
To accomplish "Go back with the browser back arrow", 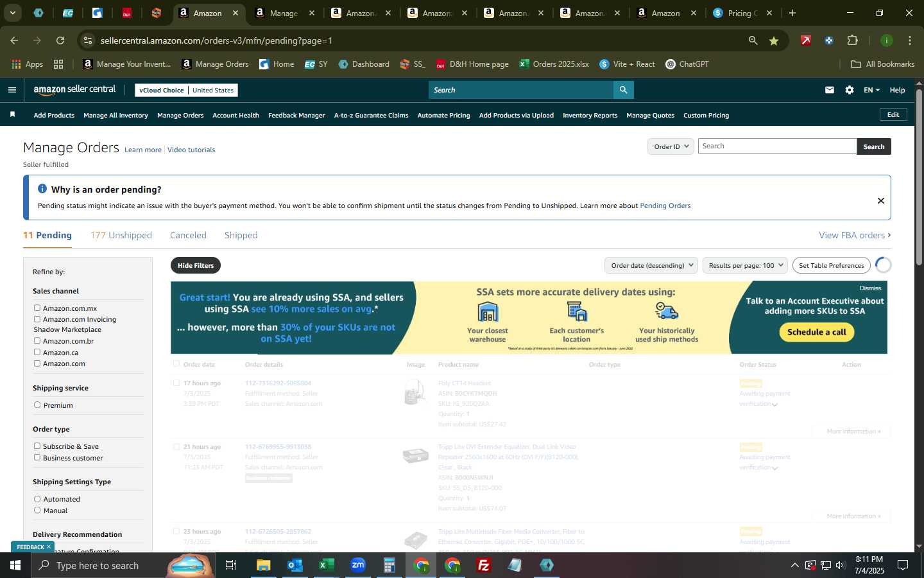I will pos(14,40).
